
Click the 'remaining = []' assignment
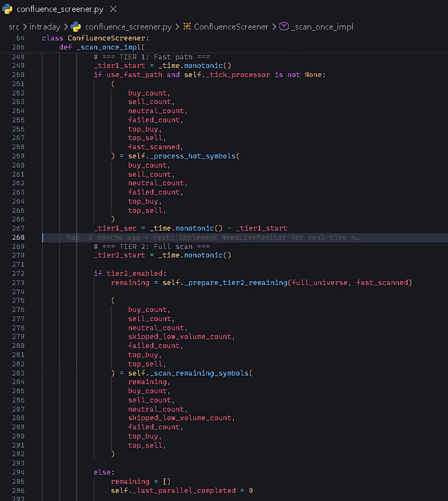[x=141, y=481]
